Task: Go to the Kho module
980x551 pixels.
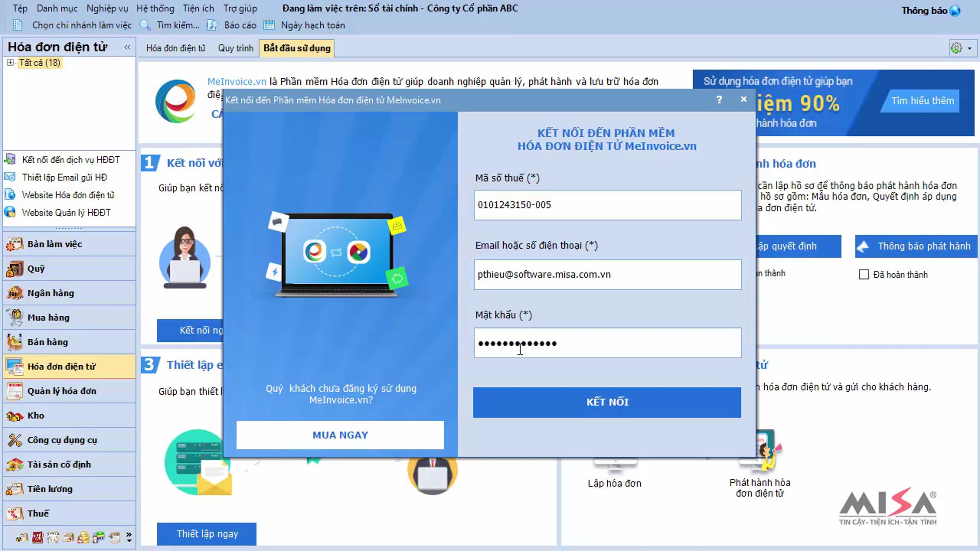Action: (69, 415)
